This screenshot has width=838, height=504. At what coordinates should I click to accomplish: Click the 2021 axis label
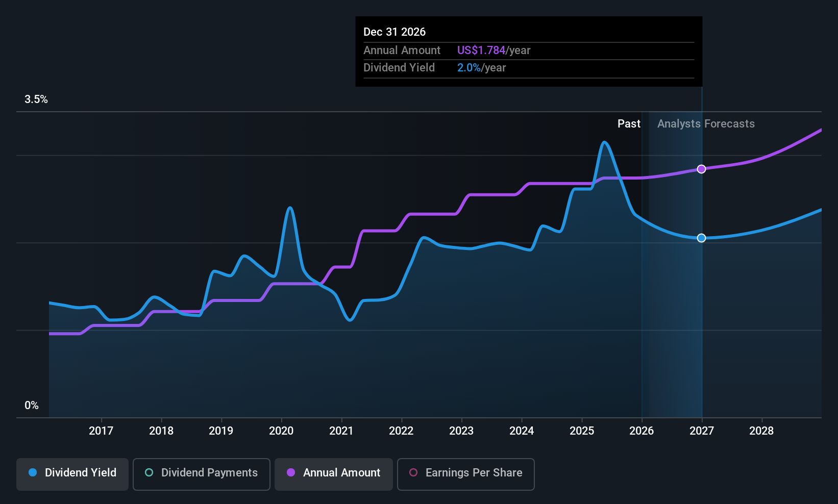(x=341, y=431)
